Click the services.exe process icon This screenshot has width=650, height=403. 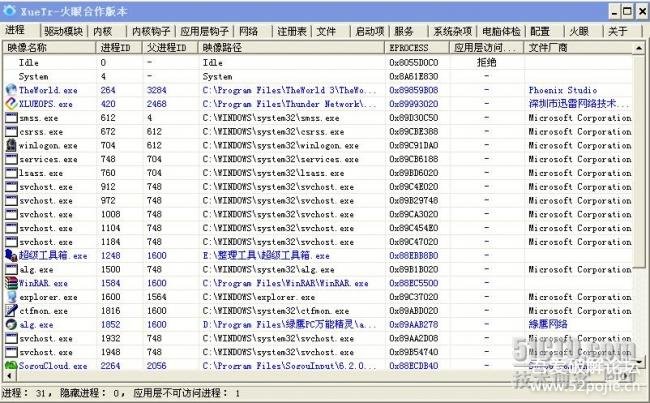coord(11,159)
